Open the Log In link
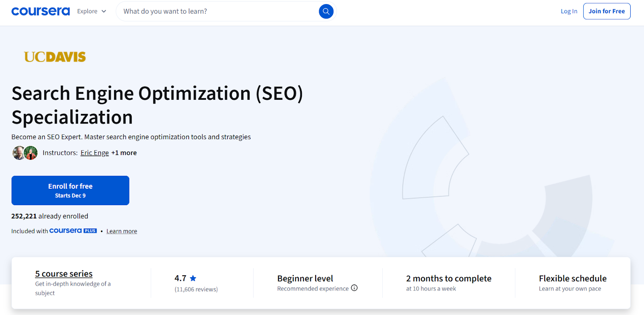644x315 pixels. 569,11
